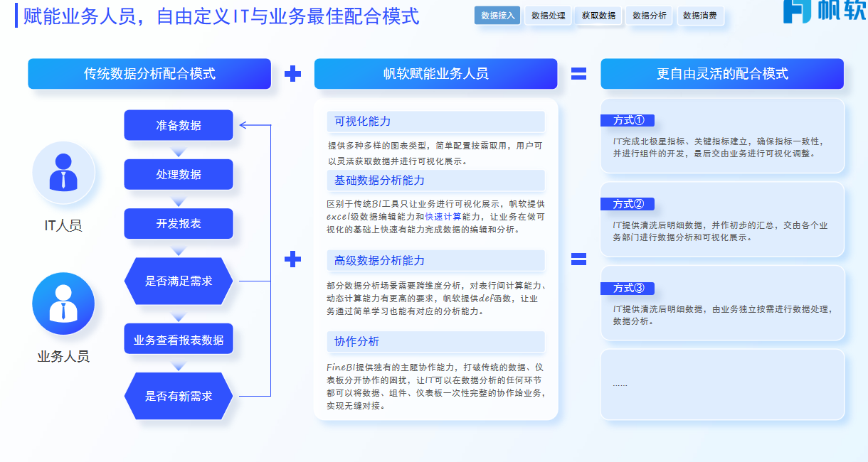Click text starting IT提供清洗后明细数据，并作初步的汇总
This screenshot has height=462, width=868.
(720, 231)
